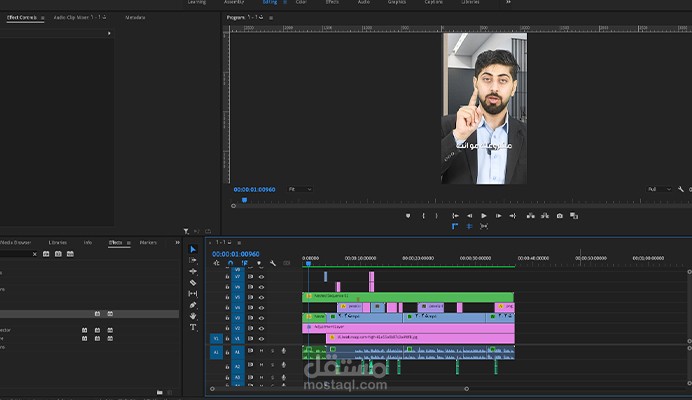Screen dimensions: 692x400
Task: Hide the V7 track output eye
Action: [x=261, y=277]
